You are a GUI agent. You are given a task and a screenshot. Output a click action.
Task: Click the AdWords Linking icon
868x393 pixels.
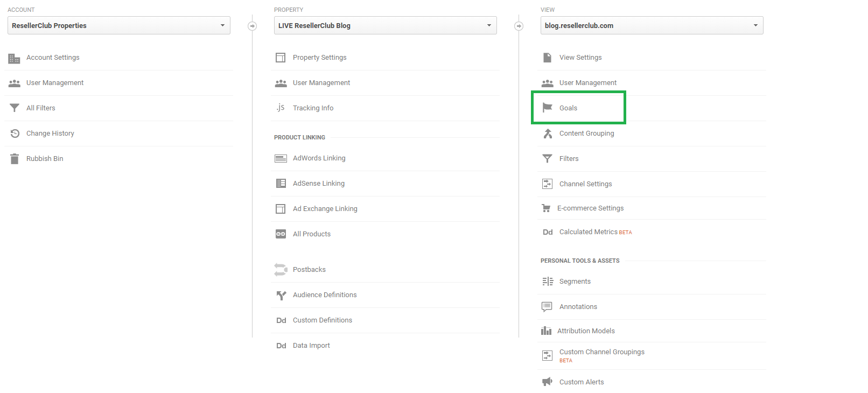tap(281, 158)
